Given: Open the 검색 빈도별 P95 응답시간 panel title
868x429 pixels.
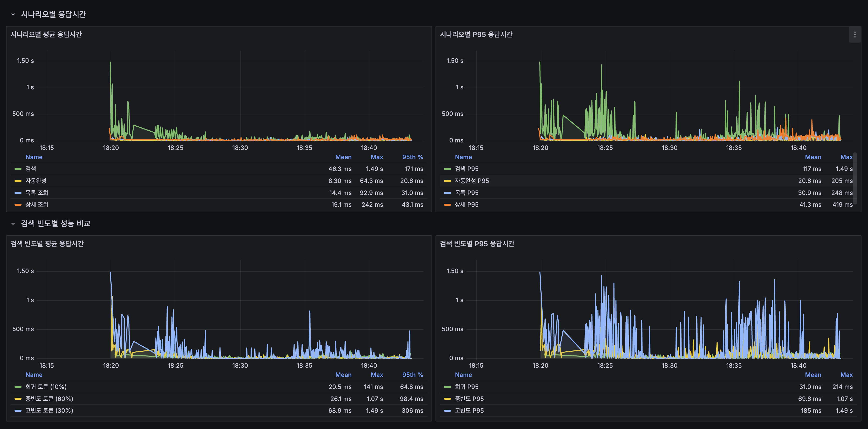Looking at the screenshot, I should click(477, 244).
